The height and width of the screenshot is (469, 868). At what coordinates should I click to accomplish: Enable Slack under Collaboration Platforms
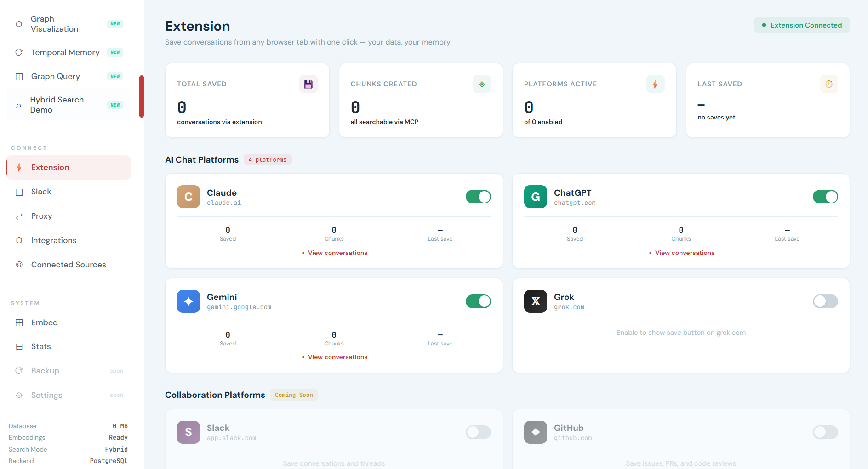coord(478,432)
